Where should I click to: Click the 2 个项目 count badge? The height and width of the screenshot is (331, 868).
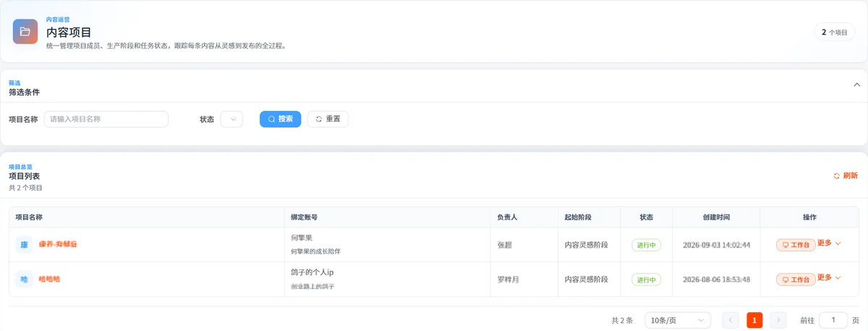[x=834, y=32]
